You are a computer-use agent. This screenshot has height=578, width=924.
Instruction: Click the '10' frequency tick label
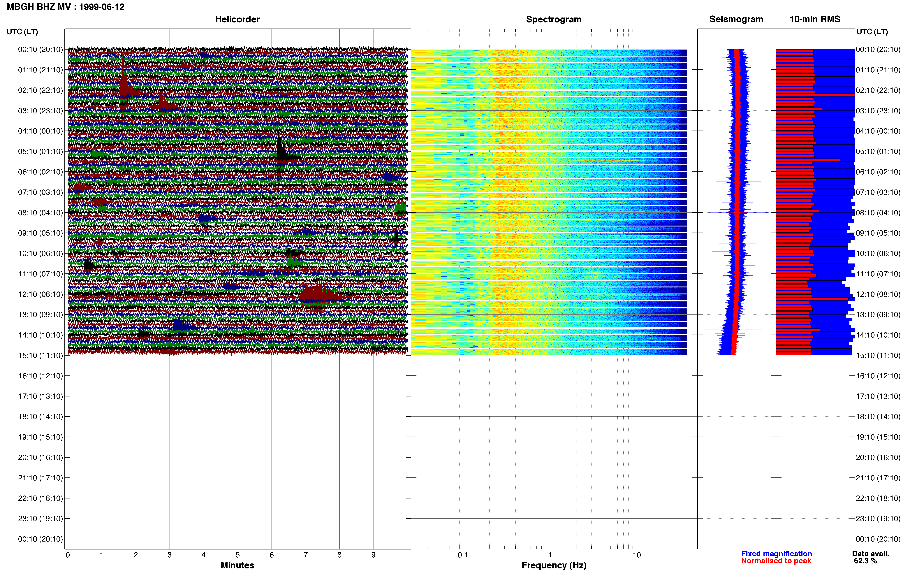tap(637, 555)
